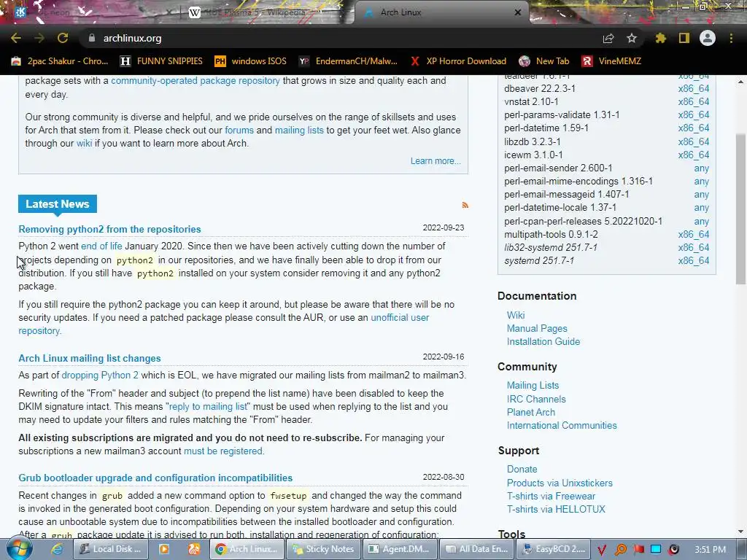Open Planet Arch

coord(531,413)
